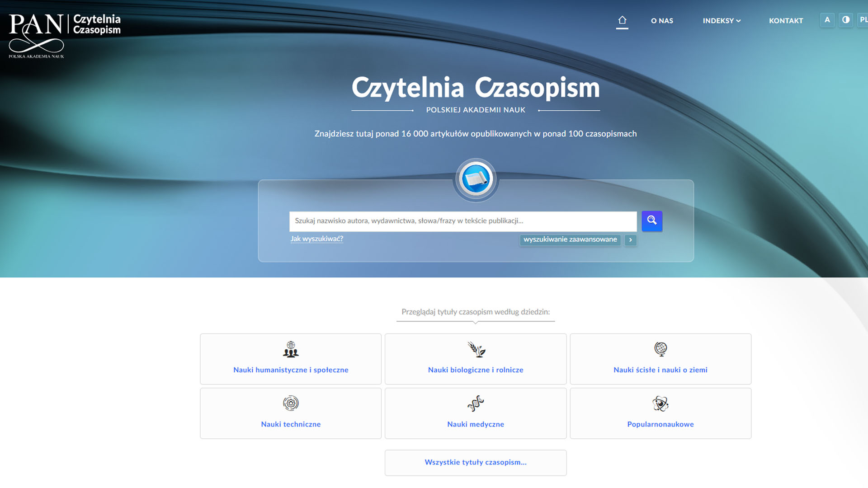The height and width of the screenshot is (488, 868).
Task: Click the people-and-globe humanities icon
Action: click(x=291, y=349)
